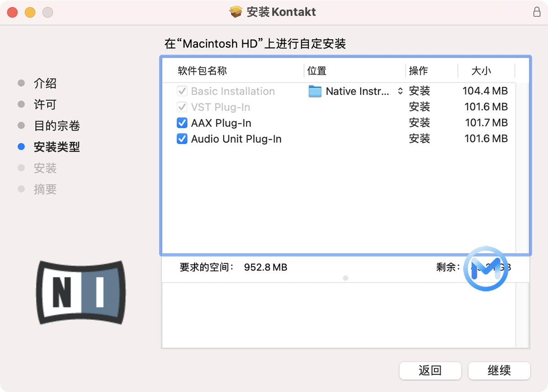Click the 继续 button

pos(499,371)
